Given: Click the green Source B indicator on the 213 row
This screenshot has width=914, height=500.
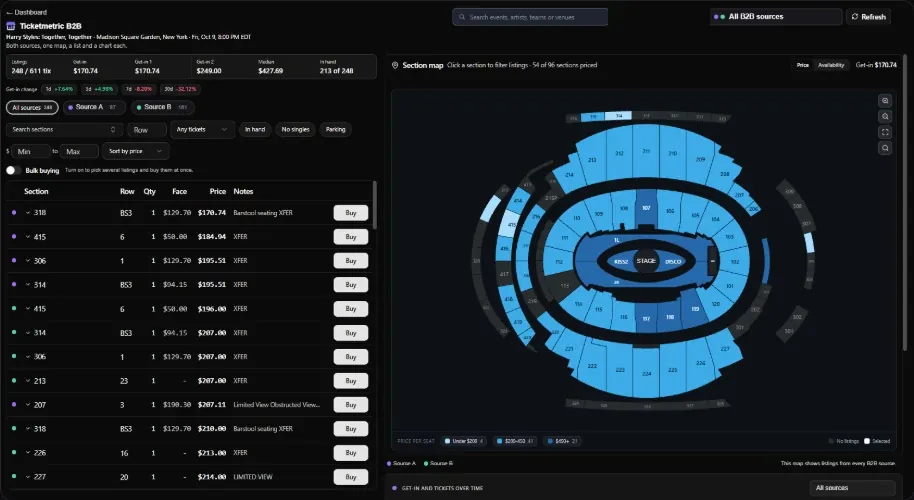Looking at the screenshot, I should [14, 381].
